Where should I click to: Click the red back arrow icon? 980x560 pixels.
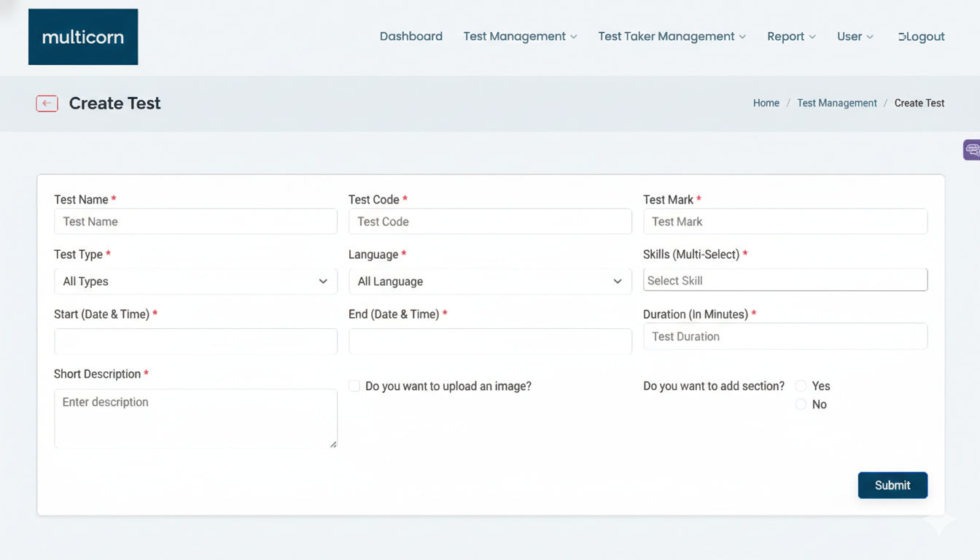(47, 104)
